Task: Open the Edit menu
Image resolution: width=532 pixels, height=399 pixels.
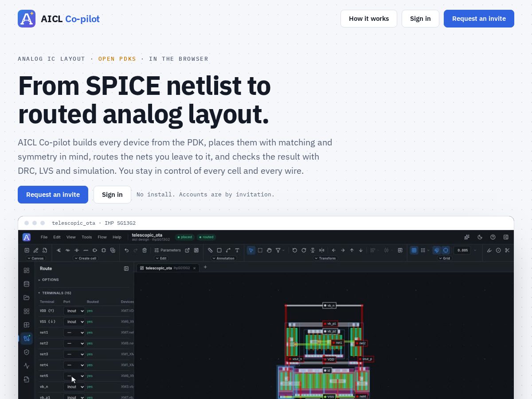Action: click(57, 237)
